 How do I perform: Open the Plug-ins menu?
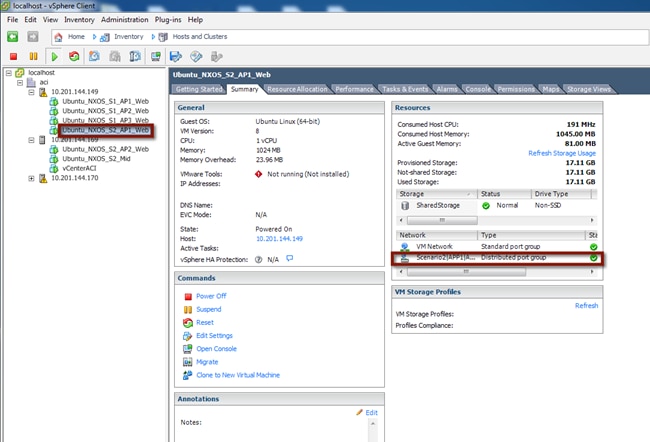click(168, 19)
